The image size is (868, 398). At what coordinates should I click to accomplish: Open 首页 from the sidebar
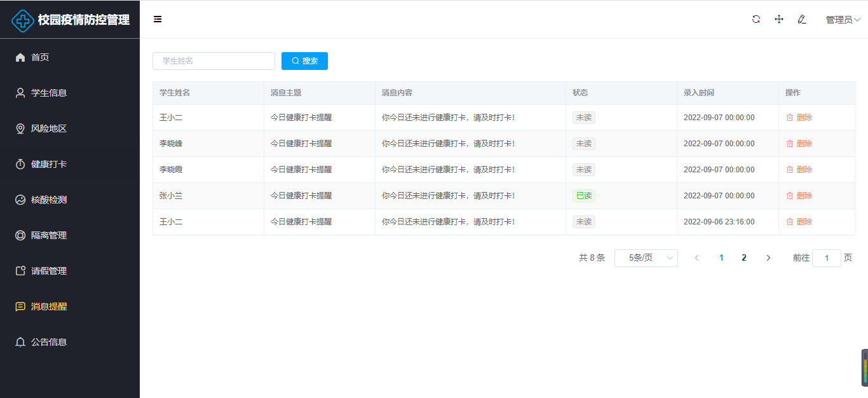[40, 57]
